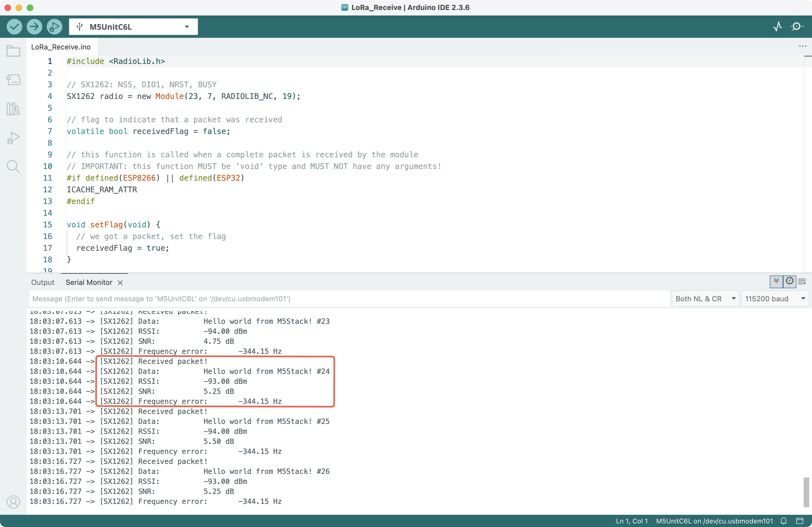This screenshot has height=527, width=812.
Task: Clear the Serial Monitor output
Action: [802, 282]
